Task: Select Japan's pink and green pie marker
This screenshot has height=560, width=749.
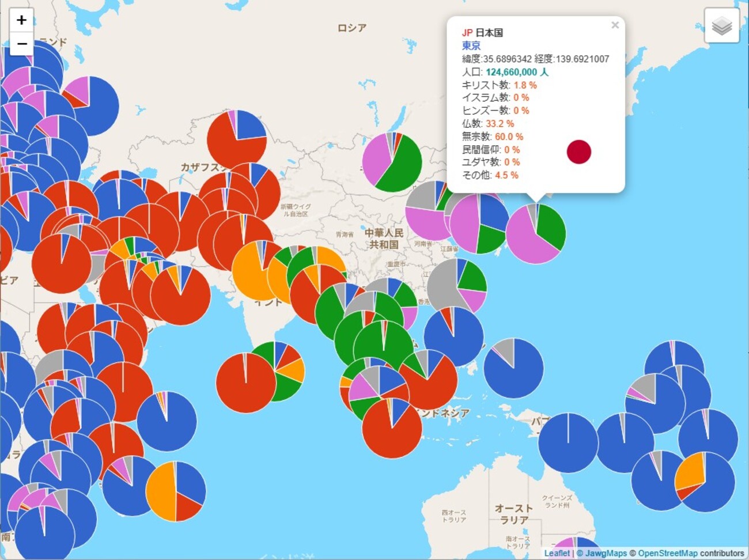Action: (536, 233)
